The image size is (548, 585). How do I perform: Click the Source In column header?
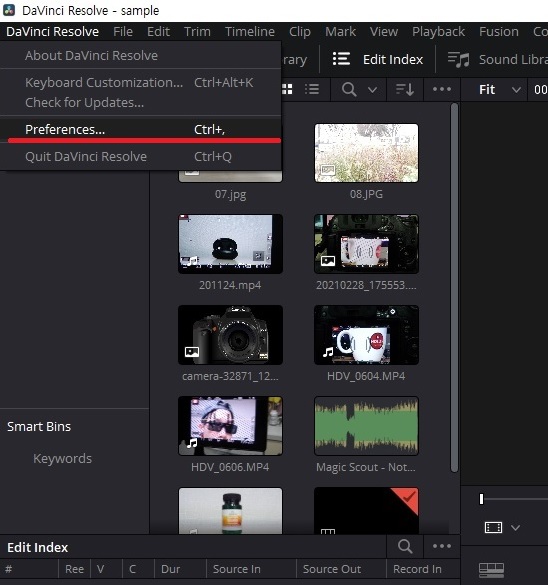coord(237,569)
